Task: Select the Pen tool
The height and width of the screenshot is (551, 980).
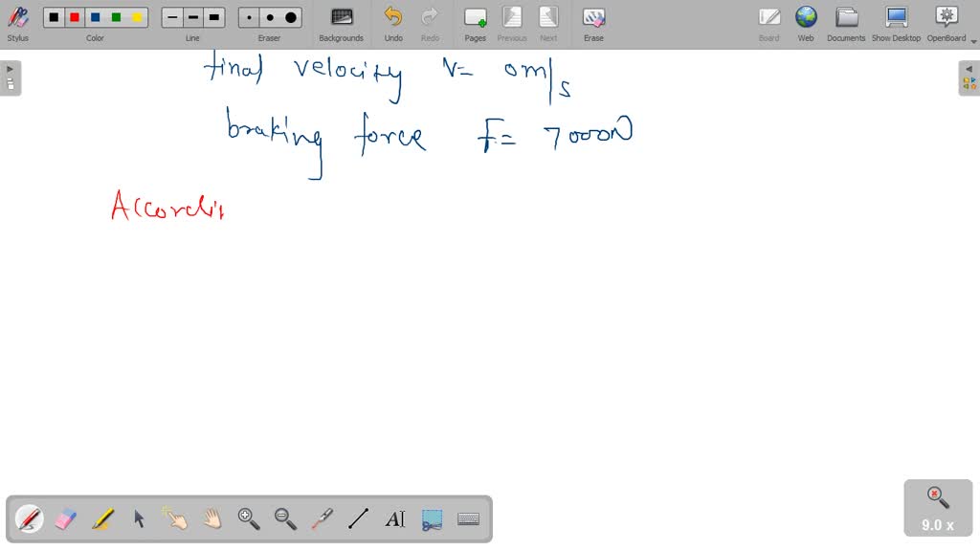Action: (29, 518)
